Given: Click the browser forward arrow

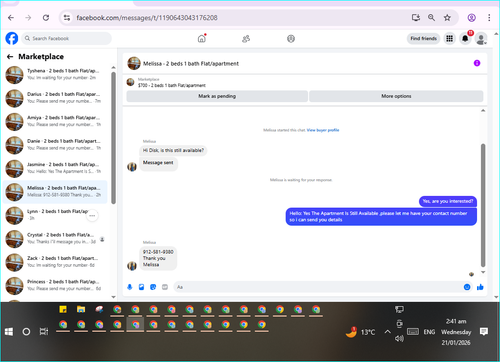Looking at the screenshot, I should (28, 18).
